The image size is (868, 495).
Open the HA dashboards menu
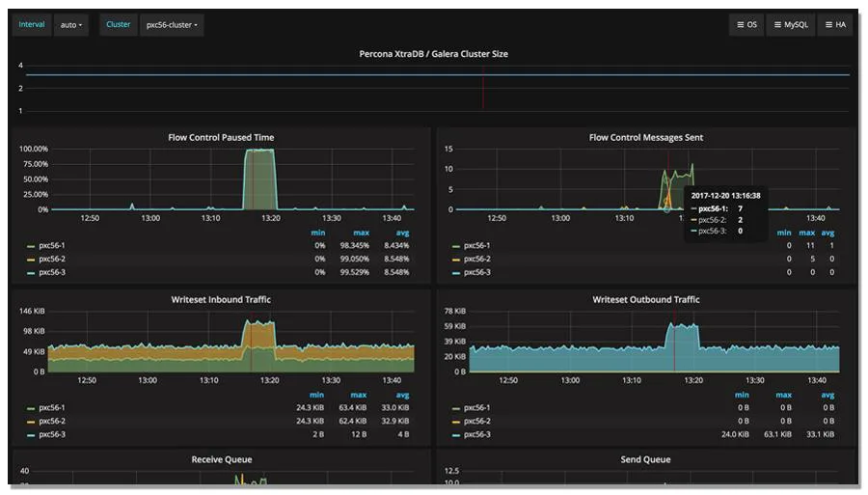tap(835, 24)
